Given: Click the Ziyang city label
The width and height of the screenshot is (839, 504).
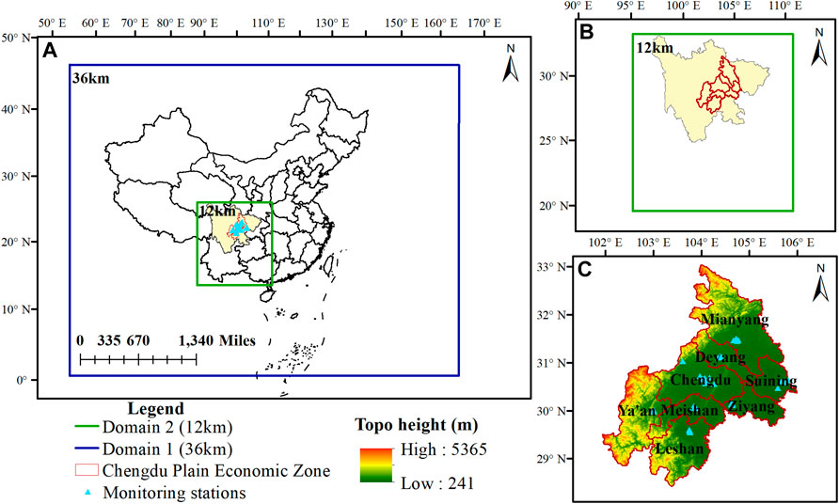Looking at the screenshot, I should [x=752, y=406].
